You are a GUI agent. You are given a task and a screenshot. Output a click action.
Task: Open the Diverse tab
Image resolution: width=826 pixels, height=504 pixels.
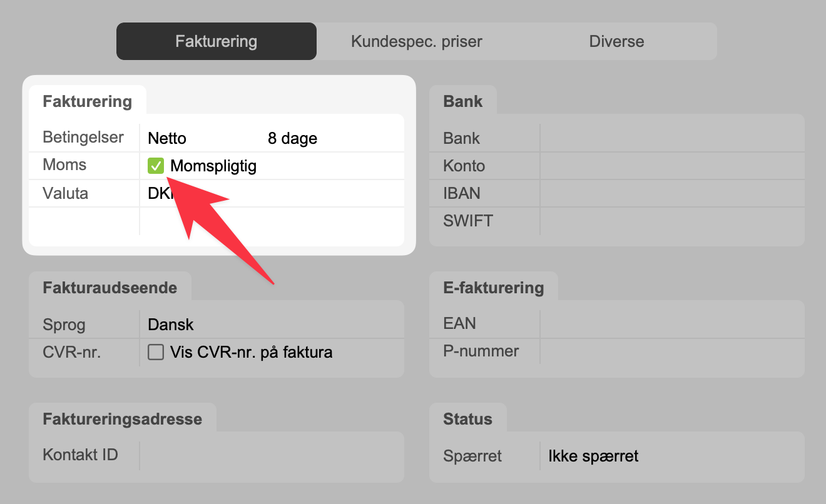(x=616, y=42)
